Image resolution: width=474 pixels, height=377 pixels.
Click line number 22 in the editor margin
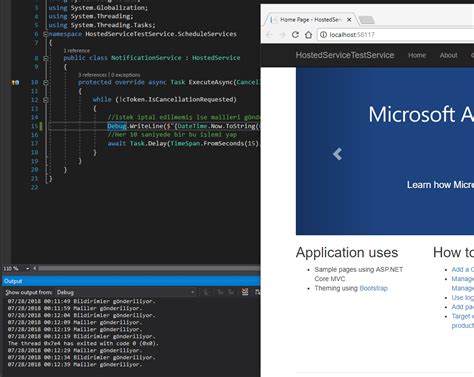click(x=35, y=187)
